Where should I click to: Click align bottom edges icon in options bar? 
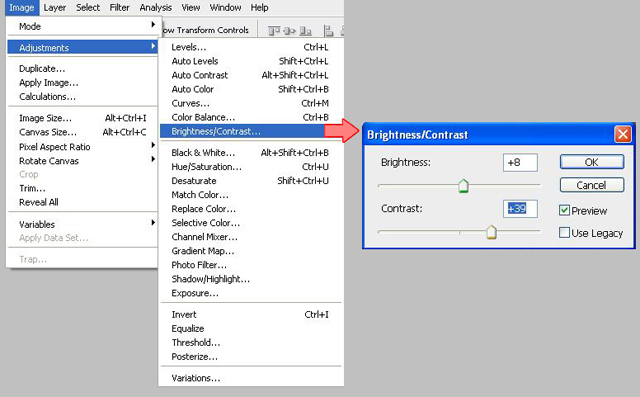tap(305, 31)
